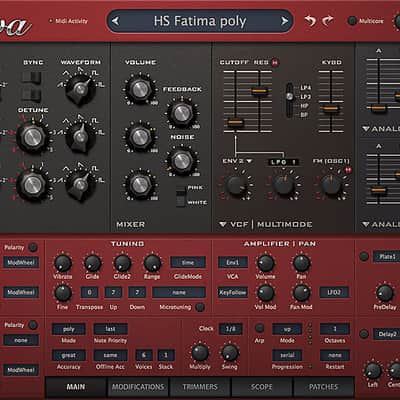Click the undo arrow icon
The width and height of the screenshot is (400, 400).
(x=310, y=21)
